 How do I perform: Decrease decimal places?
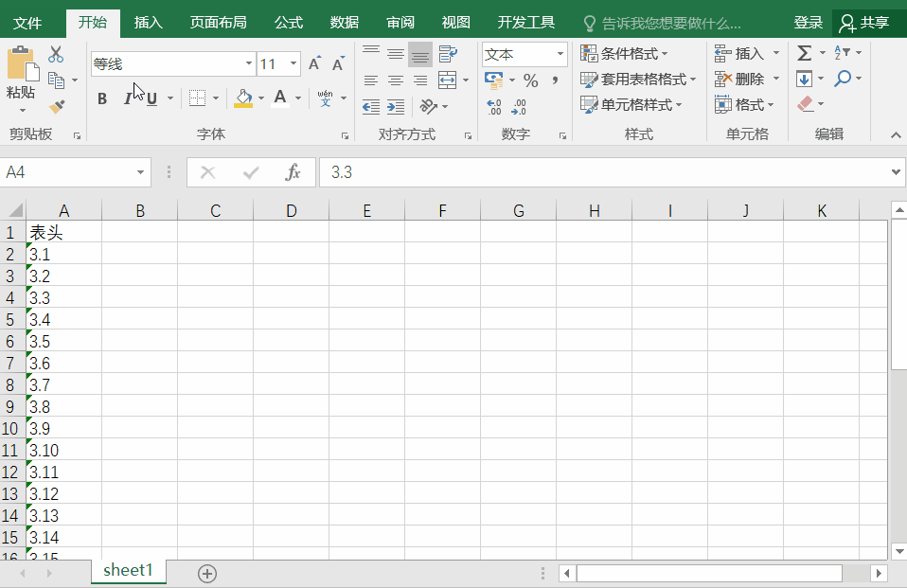click(x=519, y=106)
